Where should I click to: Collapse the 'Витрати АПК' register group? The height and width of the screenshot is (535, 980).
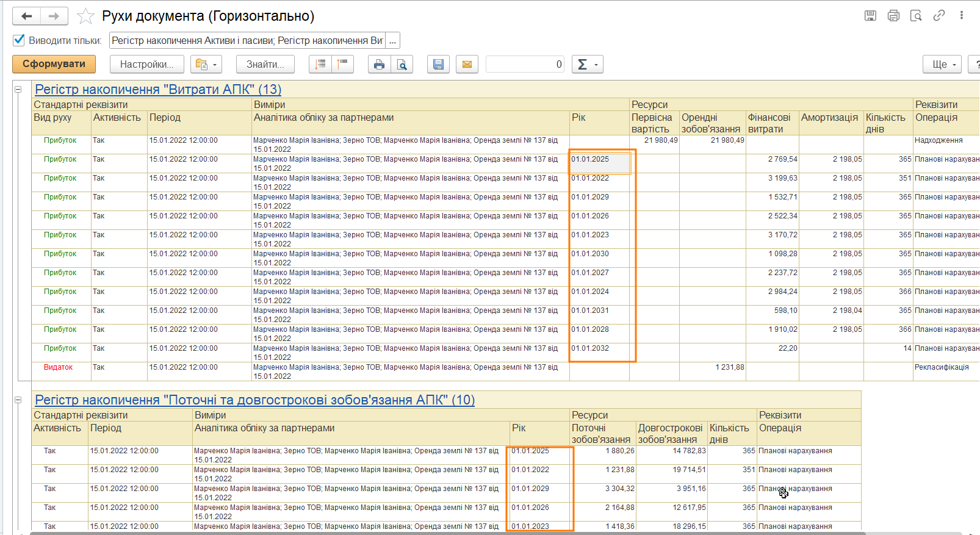click(x=18, y=90)
